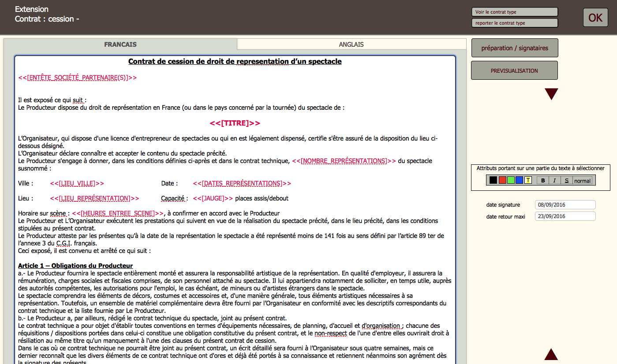The height and width of the screenshot is (364, 617).
Task: Click the 'Extension' header text
Action: pyautogui.click(x=32, y=9)
